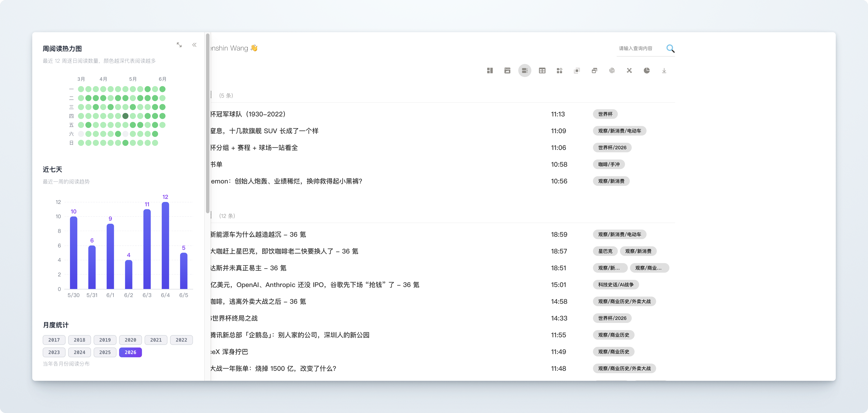868x413 pixels.
Task: Select year 2017 in monthly stats
Action: pos(54,340)
